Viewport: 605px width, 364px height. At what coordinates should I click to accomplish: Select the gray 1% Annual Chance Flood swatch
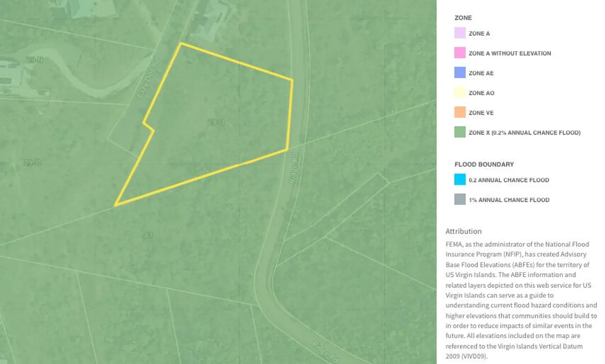click(x=460, y=200)
